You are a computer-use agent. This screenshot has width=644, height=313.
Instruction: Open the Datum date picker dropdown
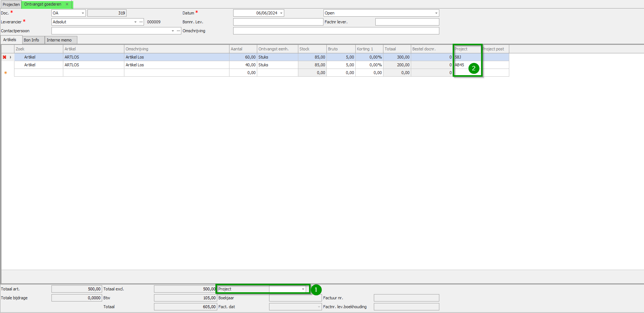[281, 13]
